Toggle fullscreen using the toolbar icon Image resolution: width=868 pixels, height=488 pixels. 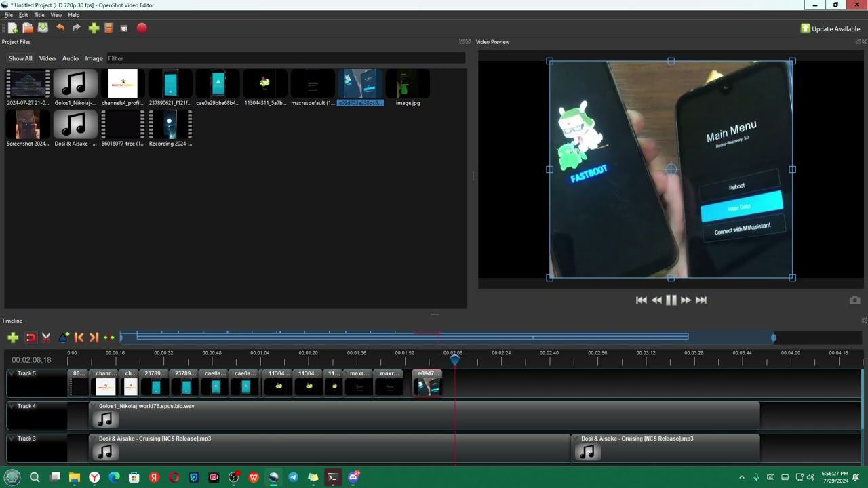tap(124, 28)
